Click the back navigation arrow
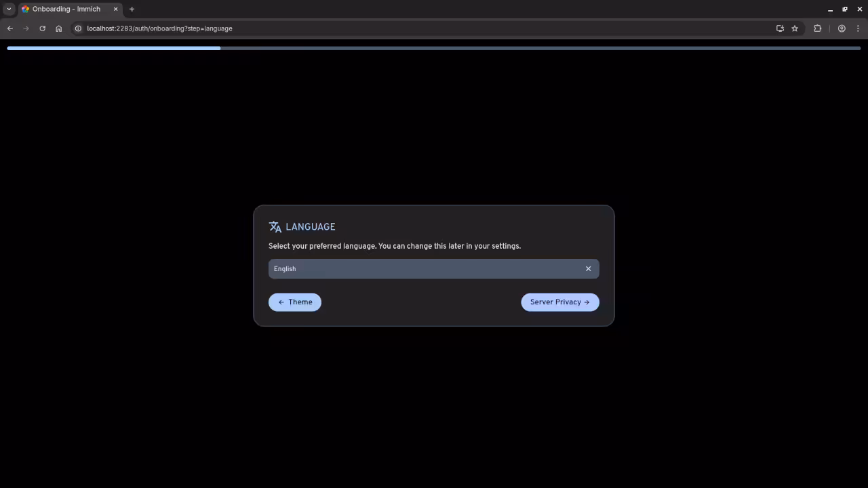This screenshot has width=868, height=488. tap(9, 28)
